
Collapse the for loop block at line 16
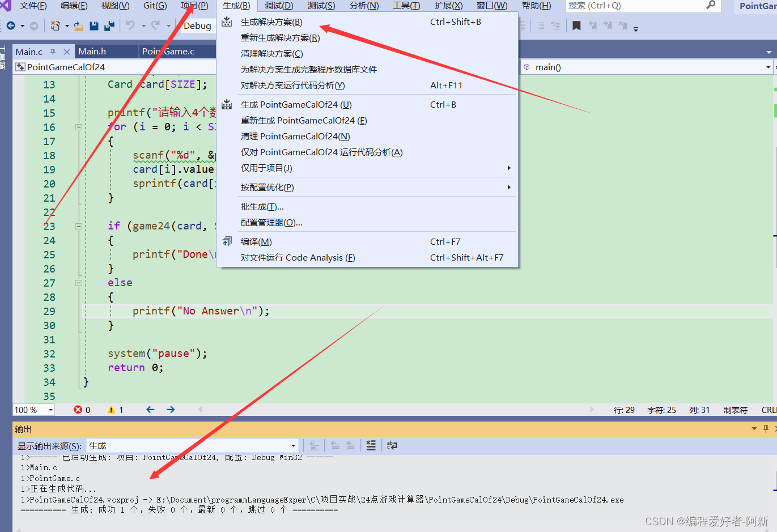click(79, 127)
